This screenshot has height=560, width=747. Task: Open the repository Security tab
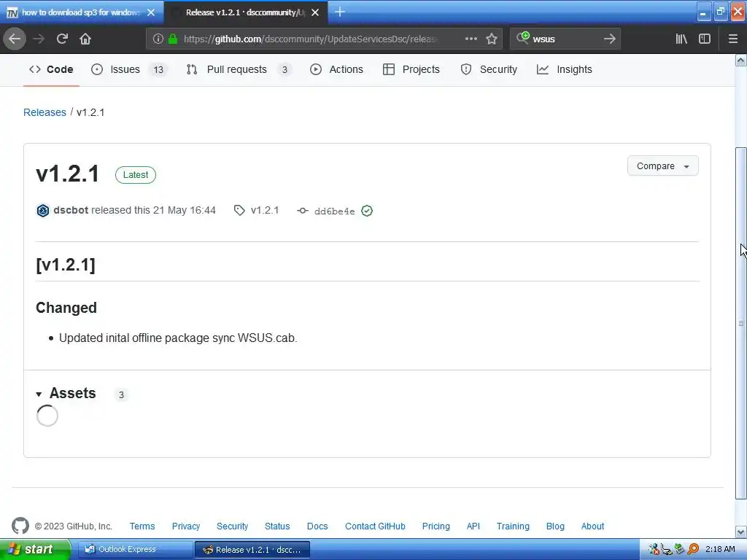click(489, 69)
